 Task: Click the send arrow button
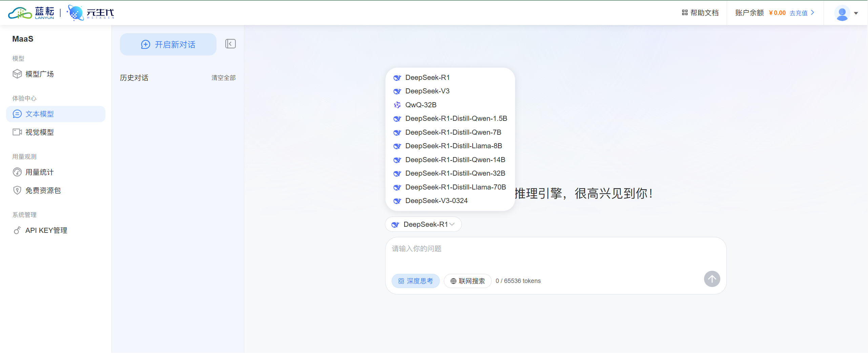click(712, 279)
